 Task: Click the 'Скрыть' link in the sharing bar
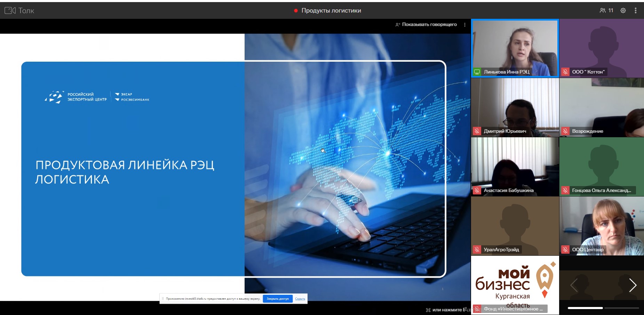pyautogui.click(x=300, y=299)
